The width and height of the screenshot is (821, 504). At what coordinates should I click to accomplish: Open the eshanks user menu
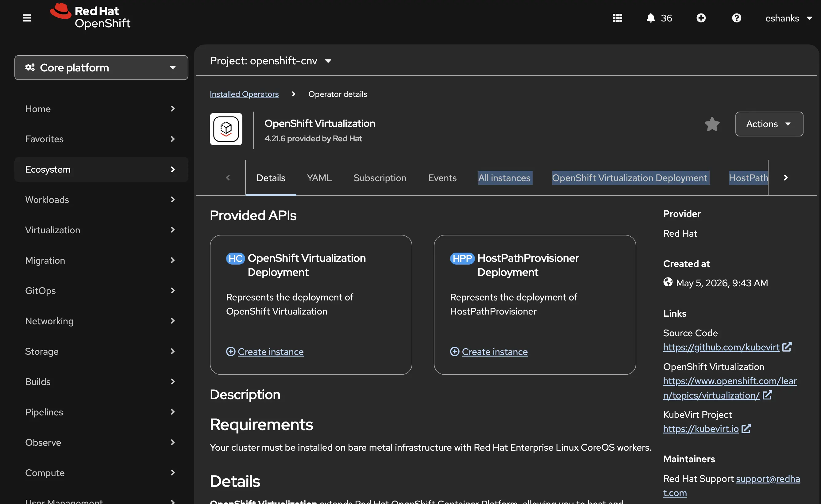(x=789, y=18)
